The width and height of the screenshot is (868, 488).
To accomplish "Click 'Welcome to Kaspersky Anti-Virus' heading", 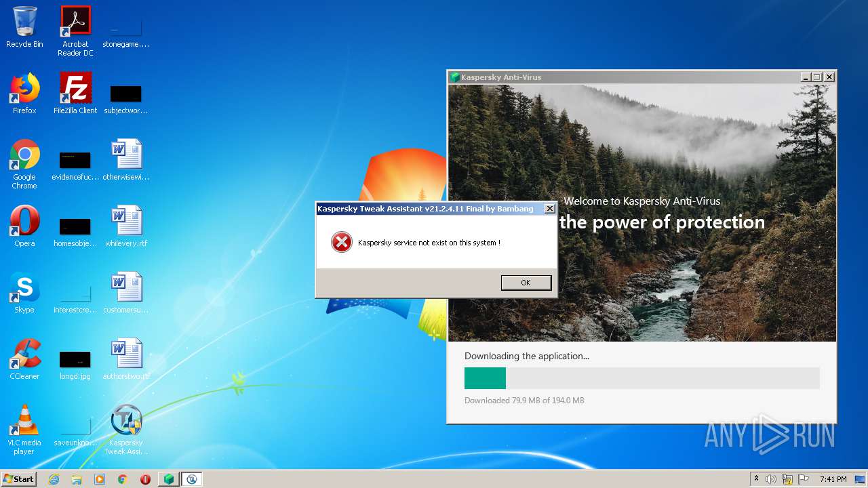I will pyautogui.click(x=642, y=201).
